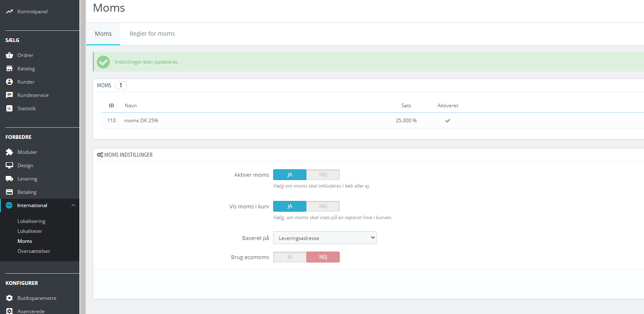Click the Ordrer basket icon
Image resolution: width=644 pixels, height=314 pixels.
[9, 55]
